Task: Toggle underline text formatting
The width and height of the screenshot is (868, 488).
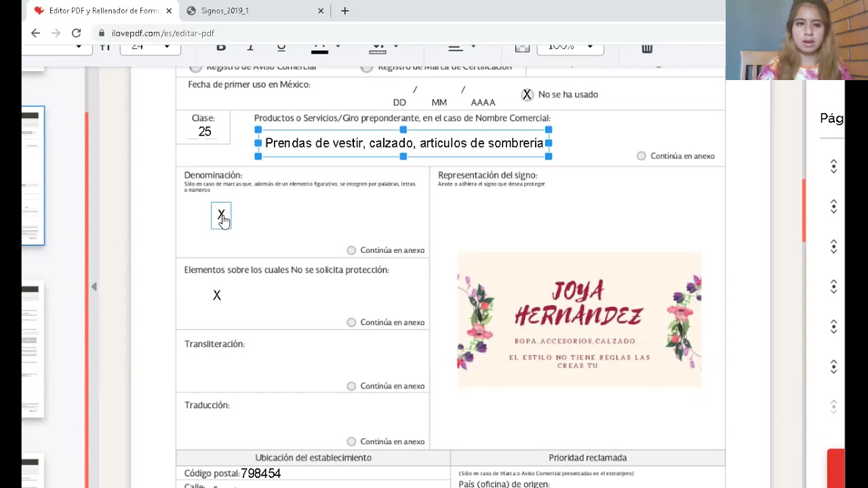Action: [x=281, y=47]
